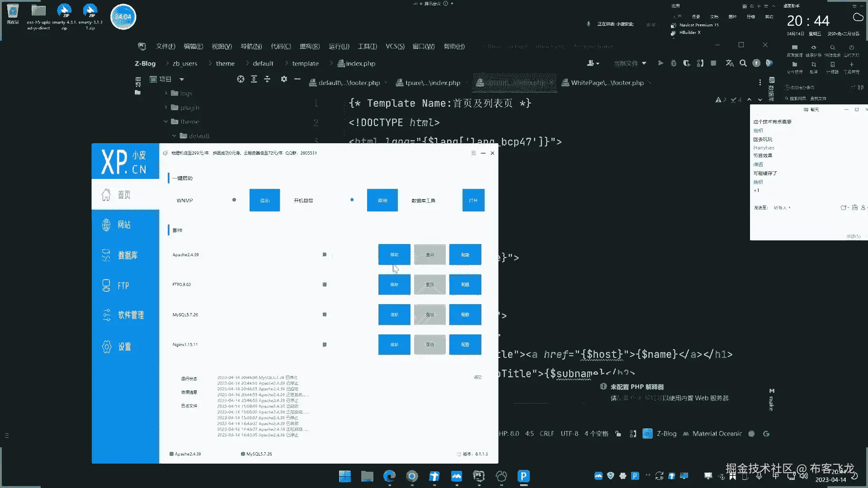Click the UTF-8 encoding status bar item

569,433
